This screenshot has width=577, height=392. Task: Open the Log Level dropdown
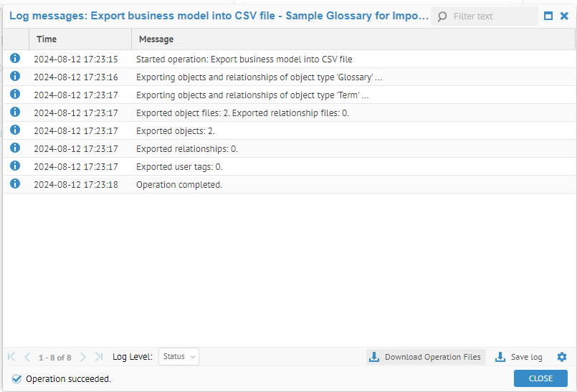pyautogui.click(x=178, y=357)
